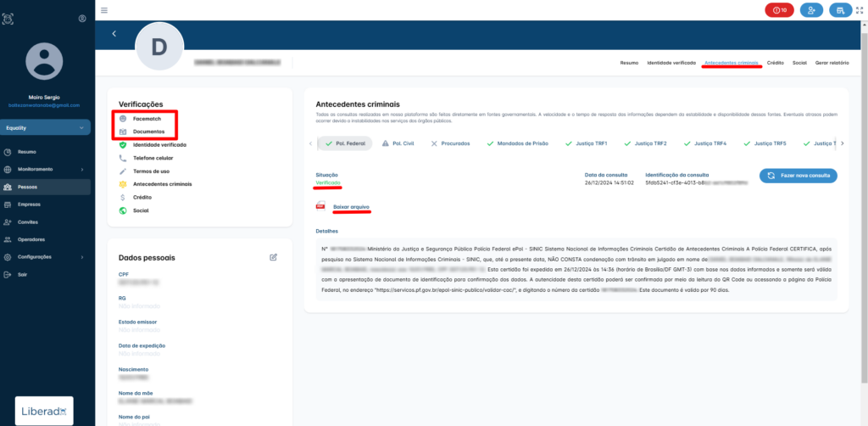Image resolution: width=868 pixels, height=426 pixels.
Task: Open the Gerar relatório tab
Action: coord(832,63)
